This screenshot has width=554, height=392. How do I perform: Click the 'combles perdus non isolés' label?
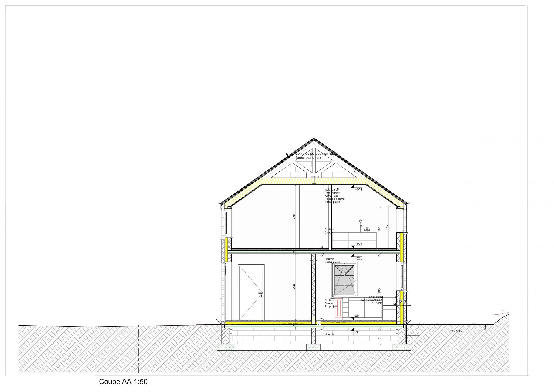pyautogui.click(x=317, y=154)
